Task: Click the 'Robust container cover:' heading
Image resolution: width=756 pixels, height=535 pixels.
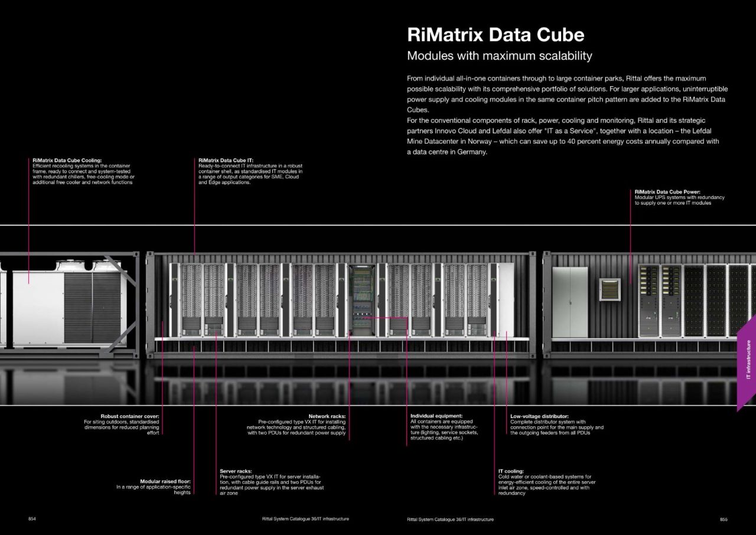Action: tap(130, 416)
